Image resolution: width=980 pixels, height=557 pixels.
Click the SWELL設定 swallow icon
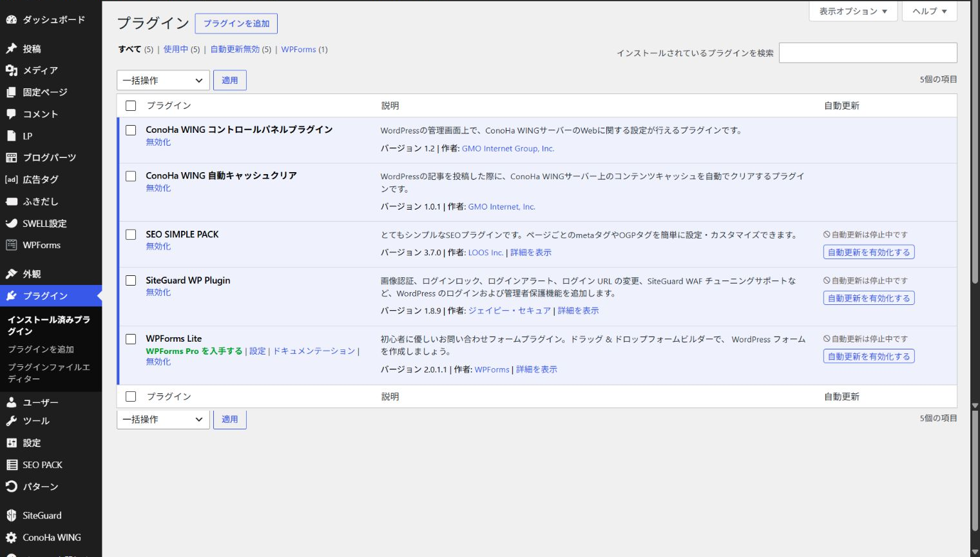click(11, 223)
